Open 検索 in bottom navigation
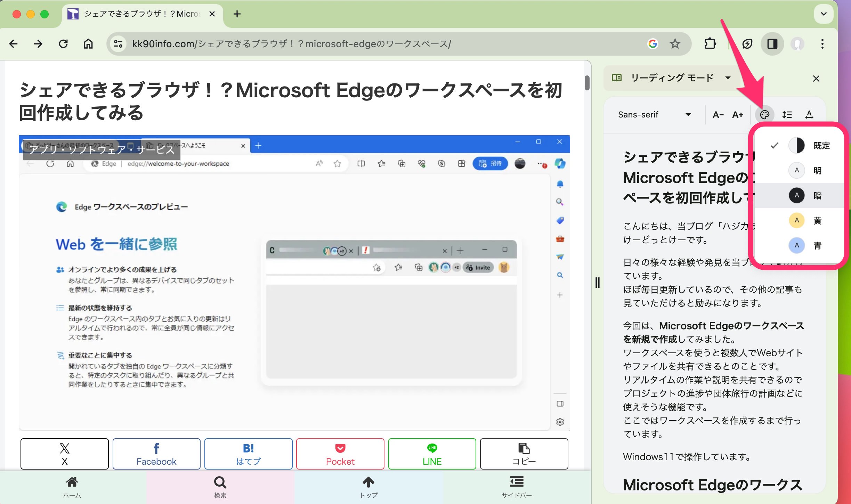Viewport: 851px width, 504px height. [x=220, y=487]
